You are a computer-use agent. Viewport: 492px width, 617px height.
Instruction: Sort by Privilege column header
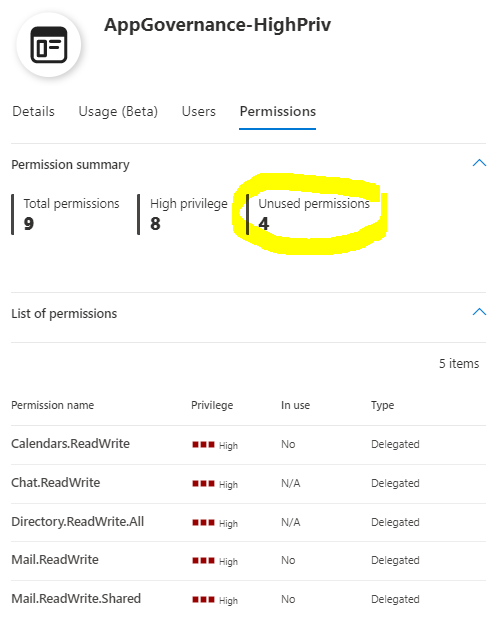tap(212, 405)
